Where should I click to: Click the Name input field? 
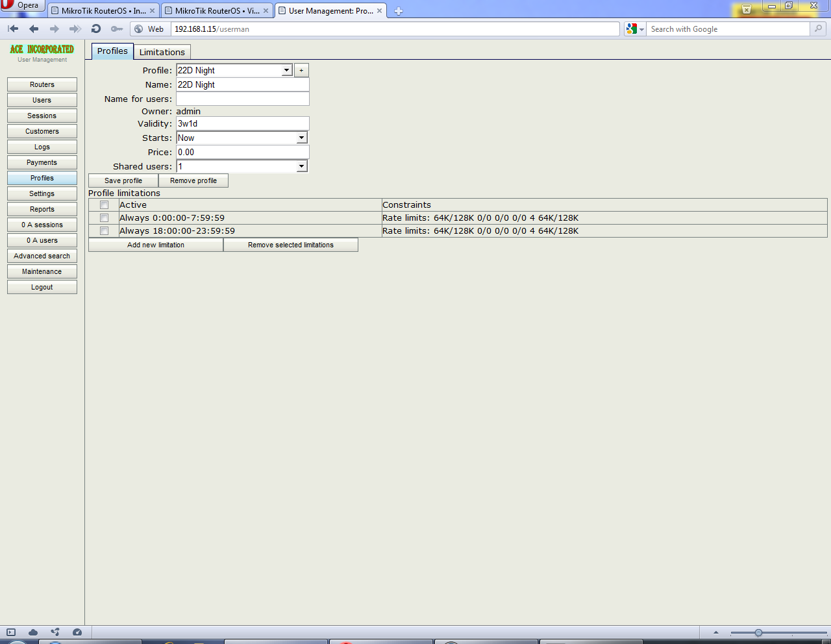243,84
